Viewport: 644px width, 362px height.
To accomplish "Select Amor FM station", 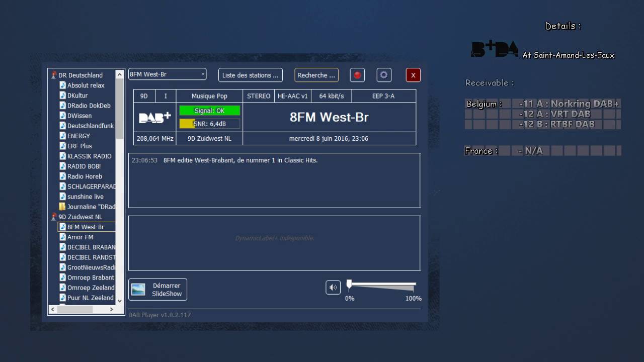I will (80, 237).
